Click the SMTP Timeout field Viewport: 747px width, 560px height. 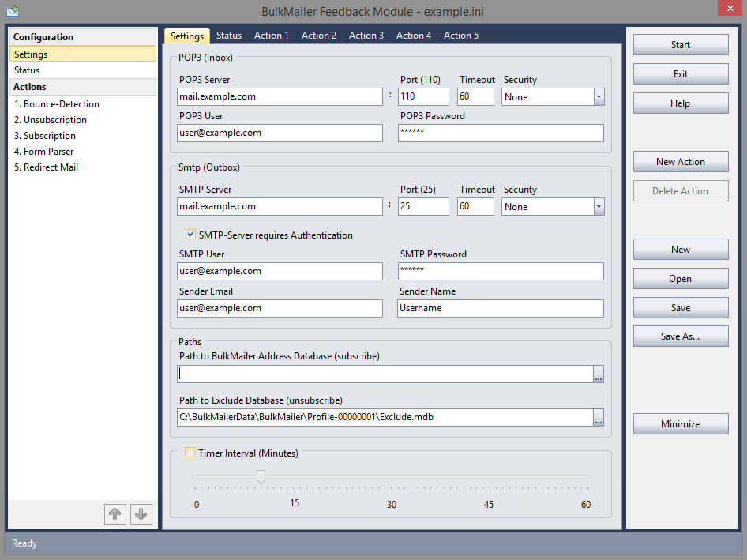(x=475, y=206)
